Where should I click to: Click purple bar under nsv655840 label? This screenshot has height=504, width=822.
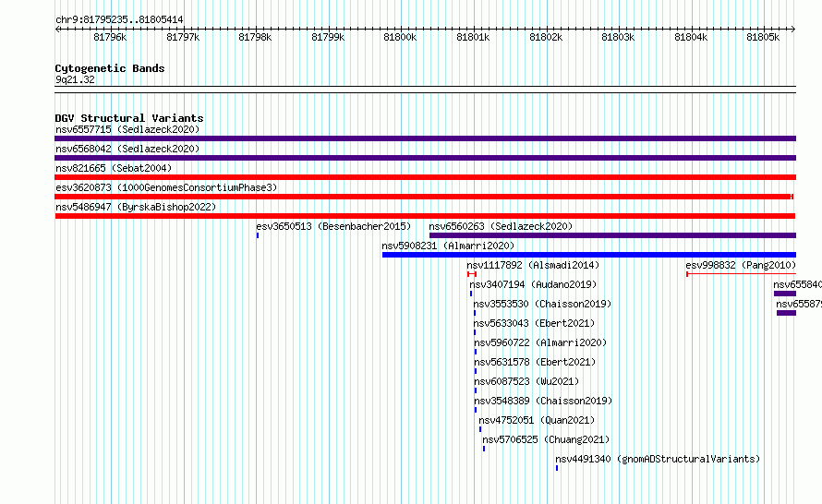click(785, 294)
